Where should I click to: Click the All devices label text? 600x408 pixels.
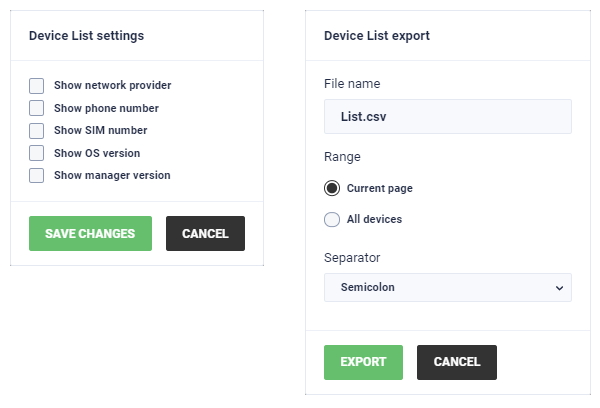pyautogui.click(x=374, y=219)
